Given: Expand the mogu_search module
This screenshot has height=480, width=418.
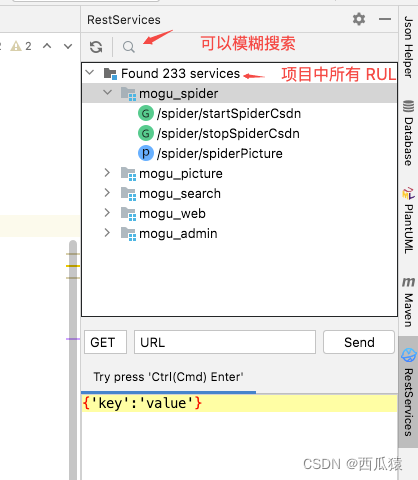Looking at the screenshot, I should tap(107, 193).
